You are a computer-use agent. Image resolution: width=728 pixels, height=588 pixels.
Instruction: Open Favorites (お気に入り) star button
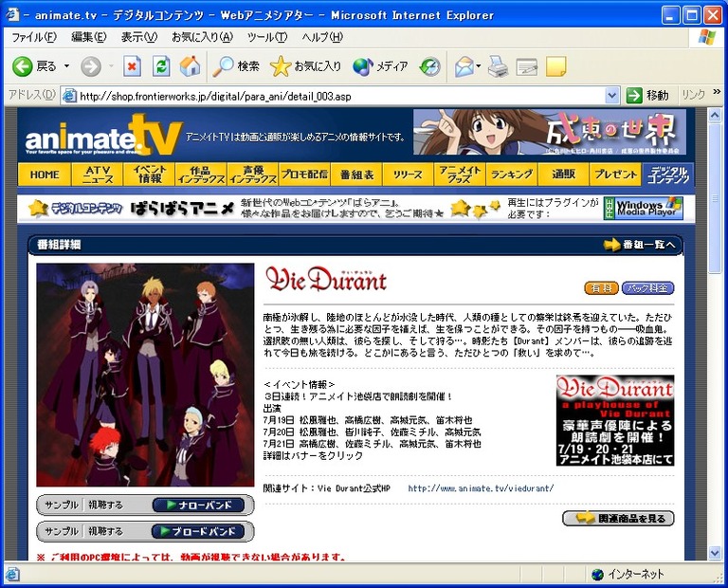305,66
